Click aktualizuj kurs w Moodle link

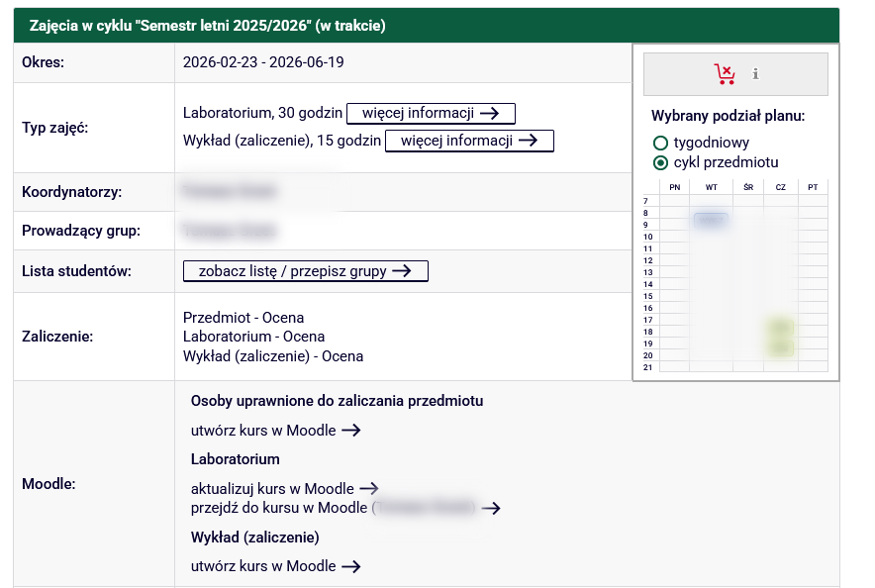click(x=285, y=489)
